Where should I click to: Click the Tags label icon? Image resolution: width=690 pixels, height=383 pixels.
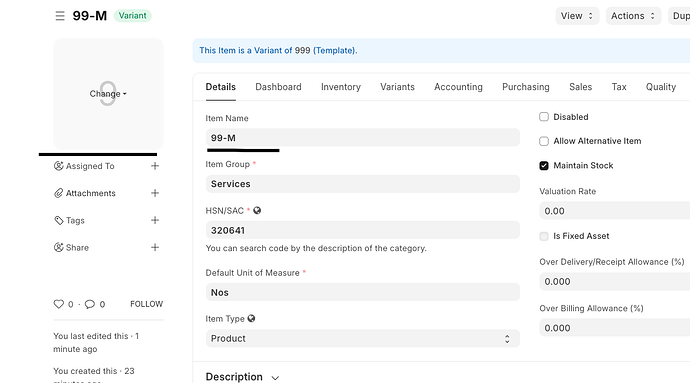coord(59,221)
